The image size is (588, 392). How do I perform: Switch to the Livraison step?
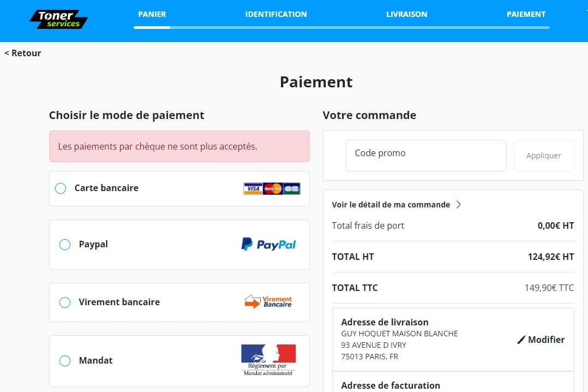[x=406, y=14]
